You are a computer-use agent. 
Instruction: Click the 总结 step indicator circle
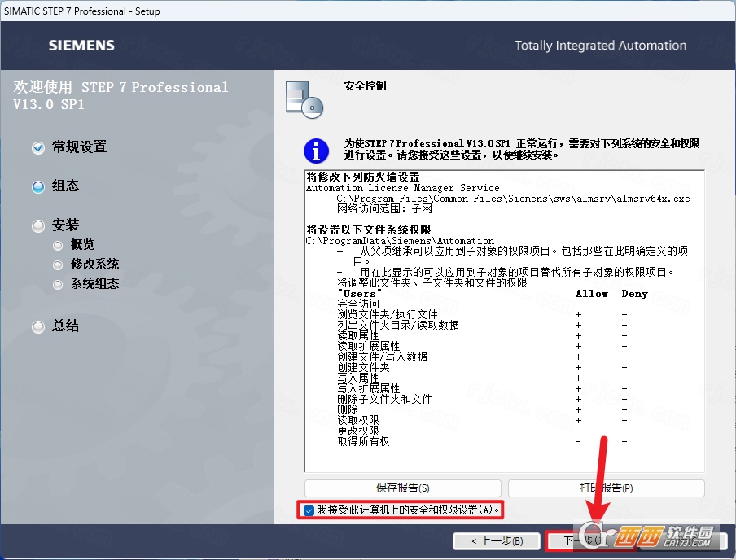(38, 326)
